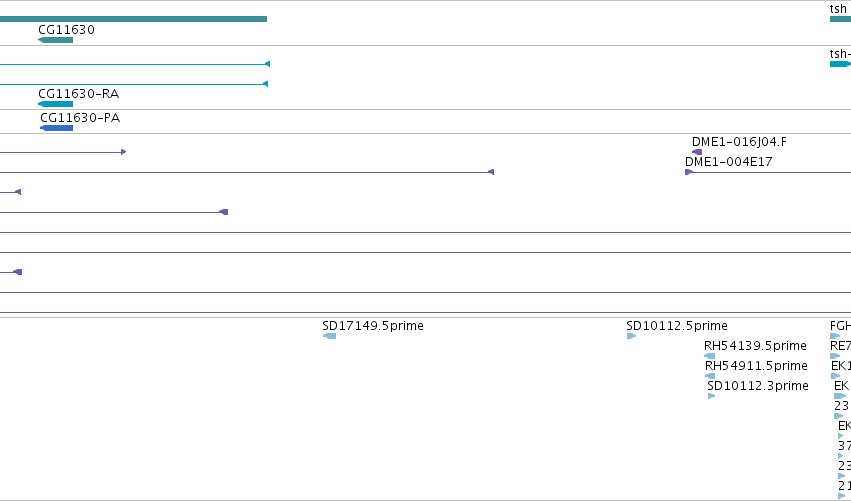Click the teal tsh gene glyph
851x501 pixels.
tap(840, 19)
